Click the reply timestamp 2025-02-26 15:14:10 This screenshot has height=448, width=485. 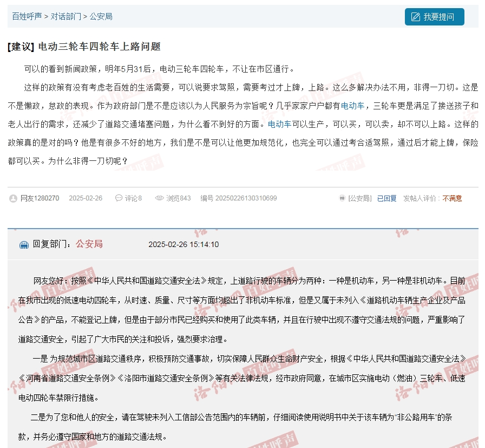pyautogui.click(x=183, y=245)
